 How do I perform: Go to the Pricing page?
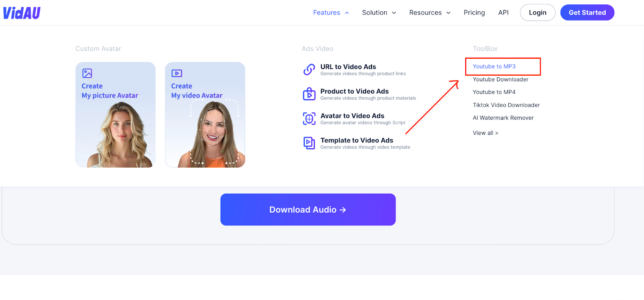474,13
